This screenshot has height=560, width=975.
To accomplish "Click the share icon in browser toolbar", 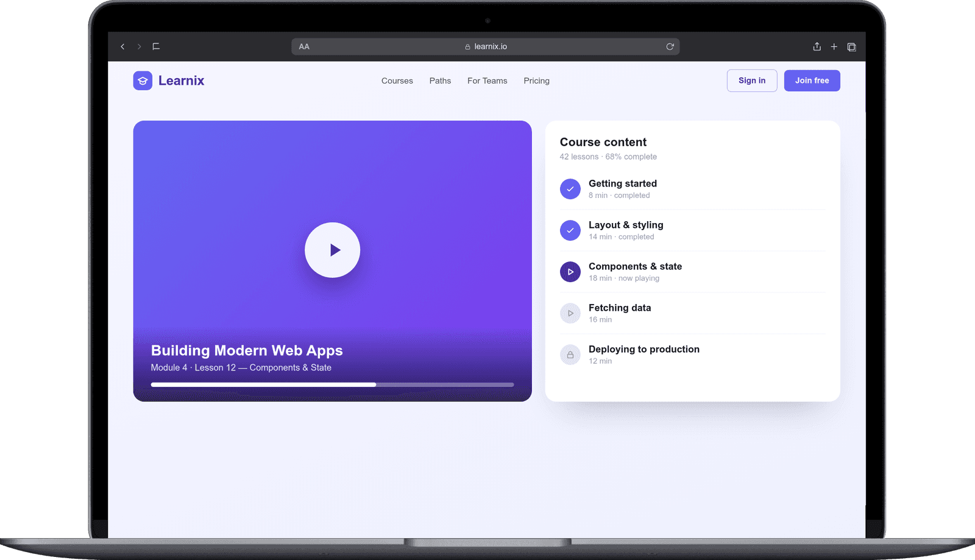I will (817, 46).
